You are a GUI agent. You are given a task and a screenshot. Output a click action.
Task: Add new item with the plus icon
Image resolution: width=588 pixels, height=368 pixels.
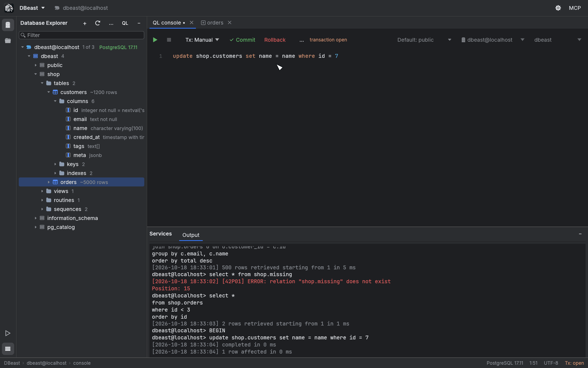[85, 23]
